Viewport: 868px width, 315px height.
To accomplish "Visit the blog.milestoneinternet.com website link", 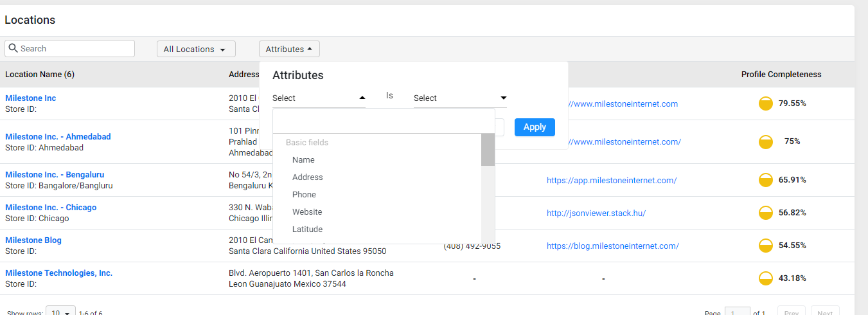I will click(613, 246).
